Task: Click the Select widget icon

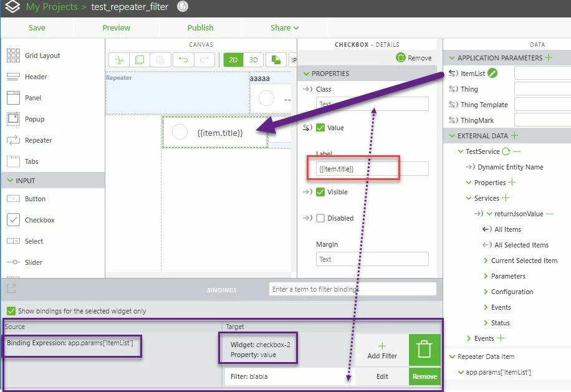Action: (14, 241)
